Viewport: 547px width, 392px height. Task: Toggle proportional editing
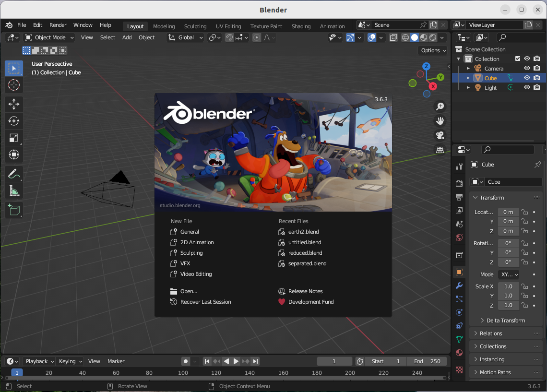[256, 37]
